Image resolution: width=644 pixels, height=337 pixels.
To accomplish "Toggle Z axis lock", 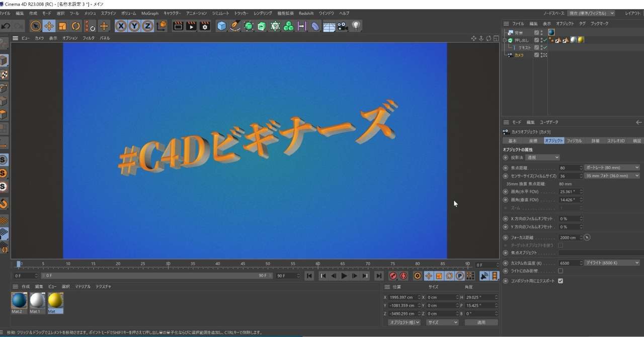I will click(x=147, y=26).
